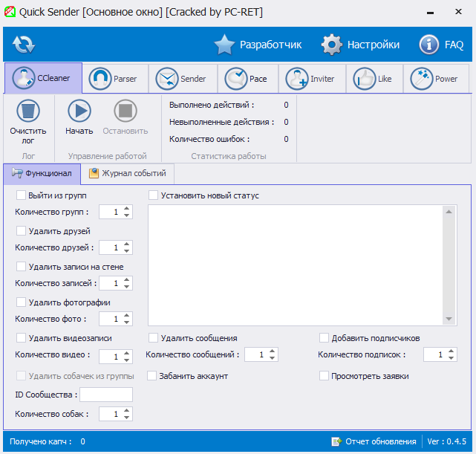476x454 pixels.
Task: Decrease Количество сообщений spinner value
Action: (x=273, y=358)
